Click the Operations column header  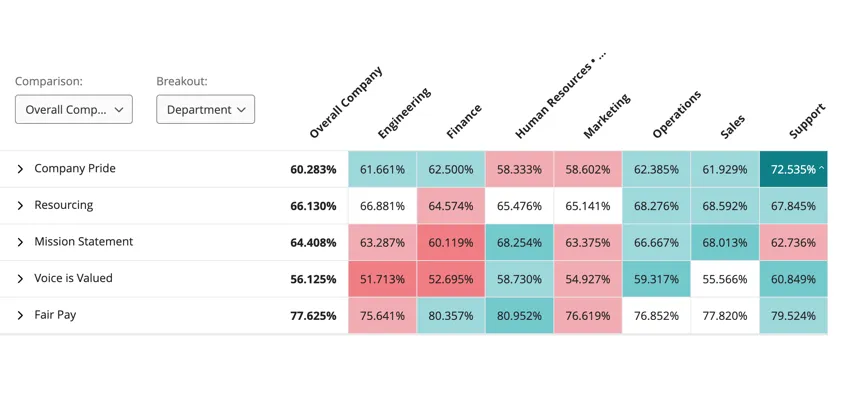[x=676, y=113]
